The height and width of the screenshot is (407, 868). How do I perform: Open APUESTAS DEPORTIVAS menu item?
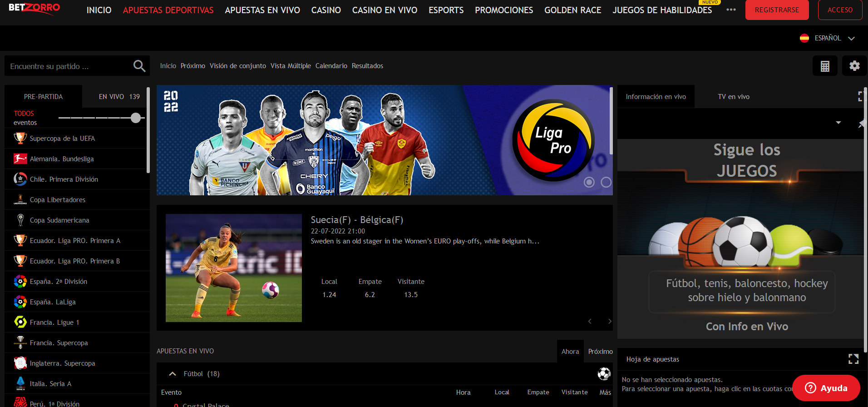168,10
